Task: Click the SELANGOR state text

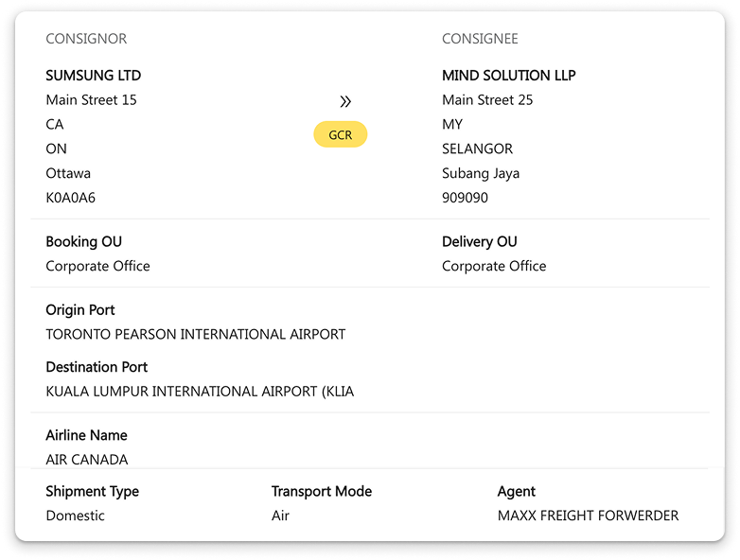Action: 477,149
